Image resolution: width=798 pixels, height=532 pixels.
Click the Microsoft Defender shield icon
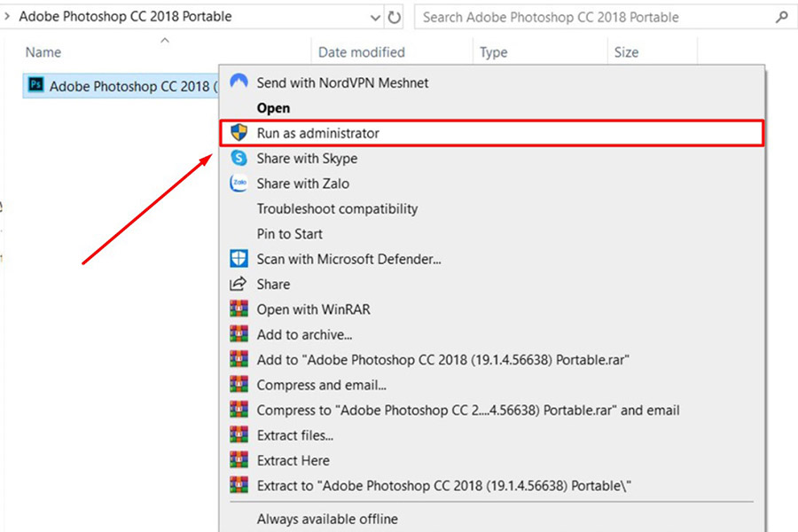click(239, 259)
